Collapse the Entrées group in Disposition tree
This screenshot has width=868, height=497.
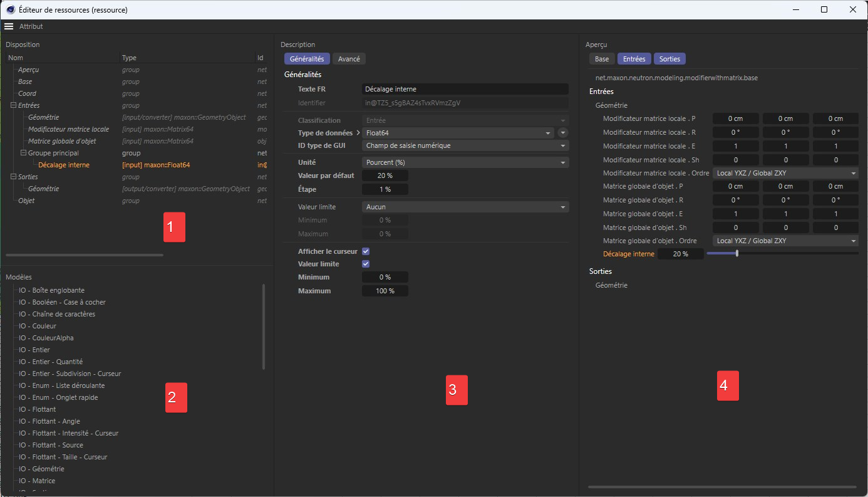[14, 105]
